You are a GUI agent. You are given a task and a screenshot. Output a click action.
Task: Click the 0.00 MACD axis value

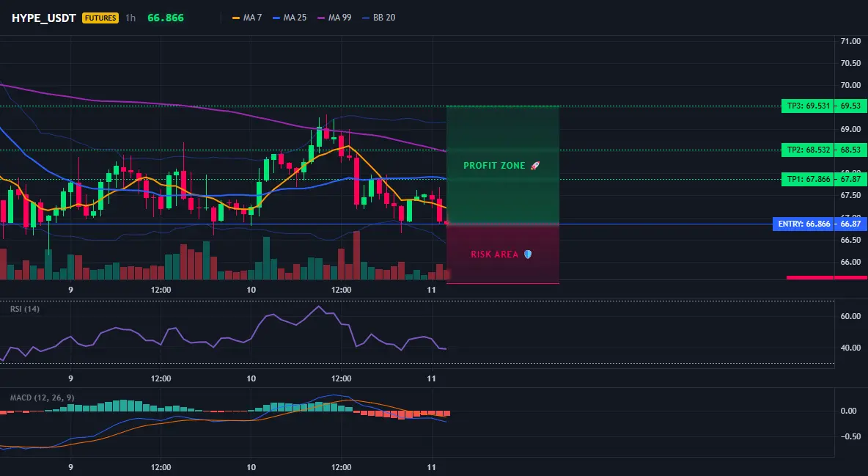coord(849,411)
